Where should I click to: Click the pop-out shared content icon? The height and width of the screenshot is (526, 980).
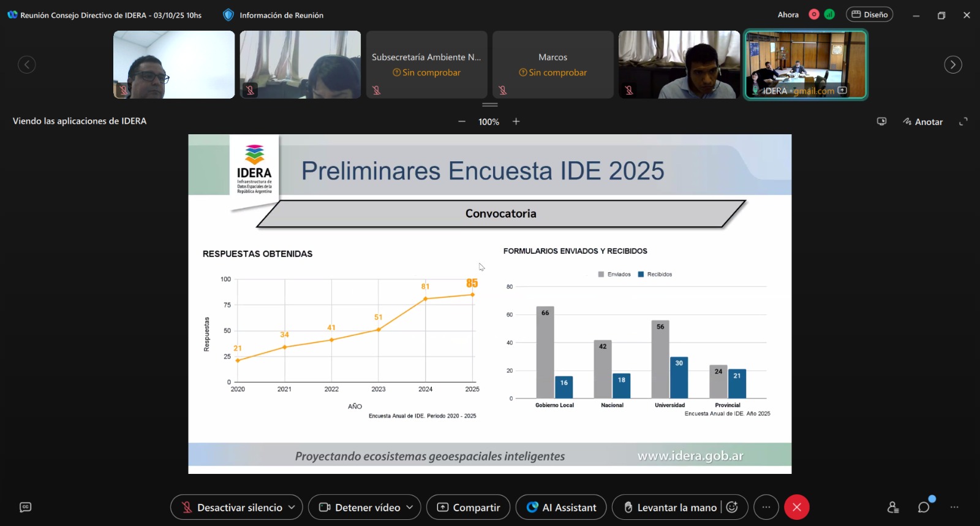pyautogui.click(x=882, y=121)
